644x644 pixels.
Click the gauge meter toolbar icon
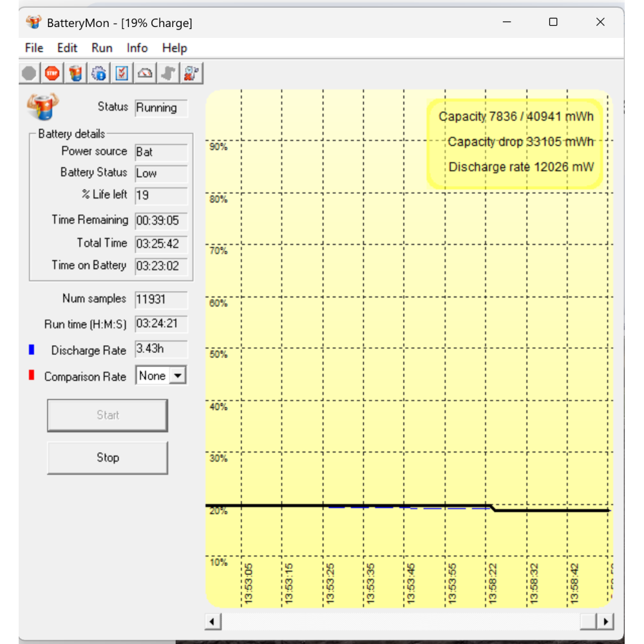(145, 73)
